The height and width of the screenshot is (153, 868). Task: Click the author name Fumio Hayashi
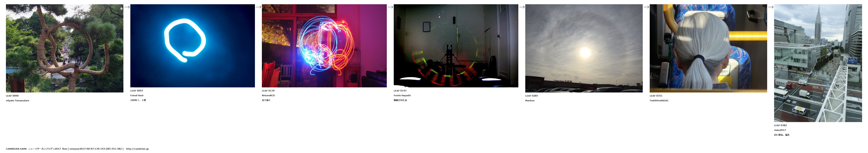[402, 96]
